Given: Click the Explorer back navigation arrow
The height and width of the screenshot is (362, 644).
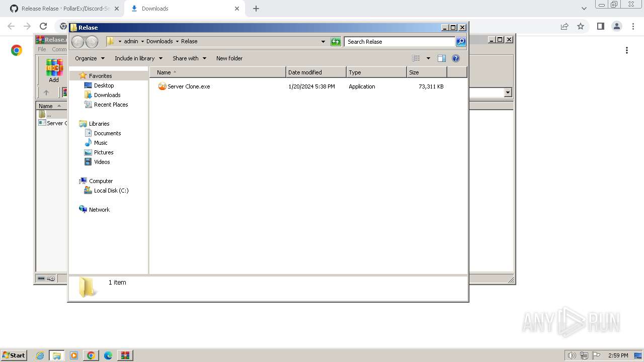Looking at the screenshot, I should coord(77,42).
